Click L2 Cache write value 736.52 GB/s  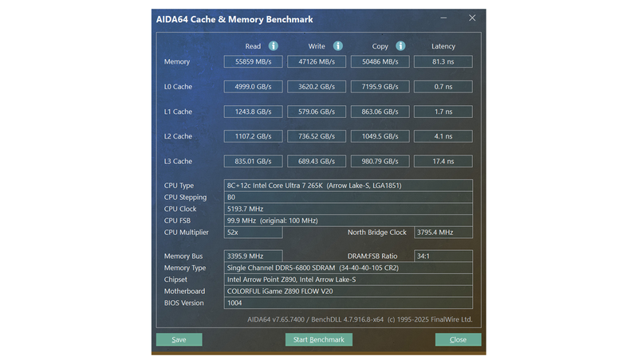tap(317, 136)
